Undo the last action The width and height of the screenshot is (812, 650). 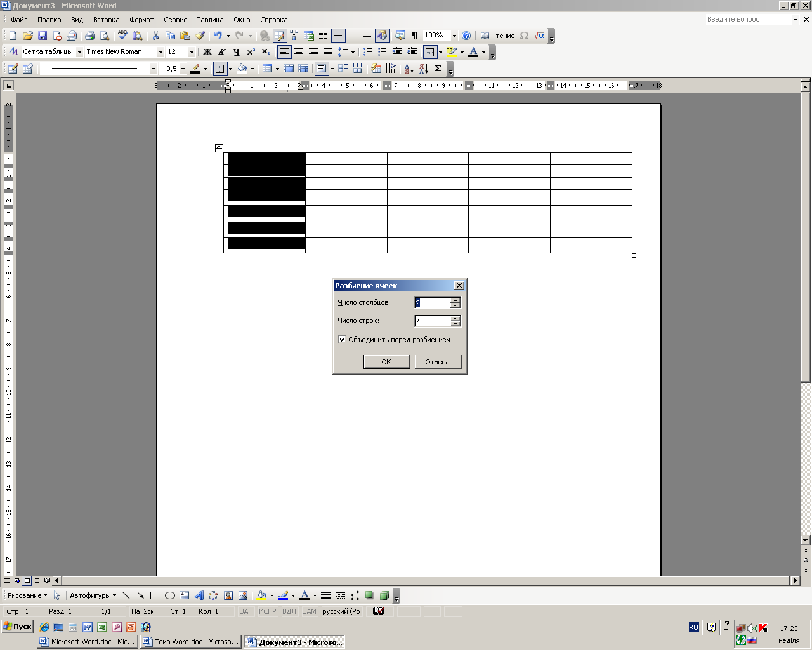[x=218, y=36]
